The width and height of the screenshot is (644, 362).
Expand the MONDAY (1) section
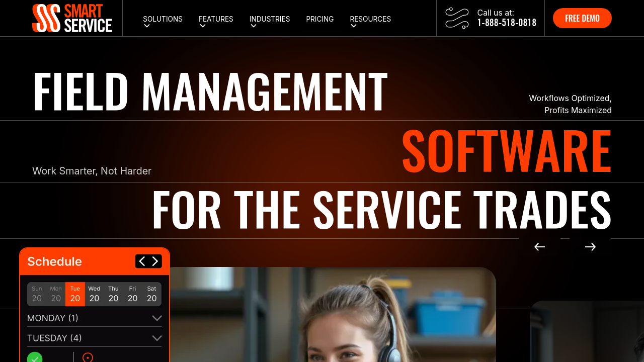(x=156, y=318)
